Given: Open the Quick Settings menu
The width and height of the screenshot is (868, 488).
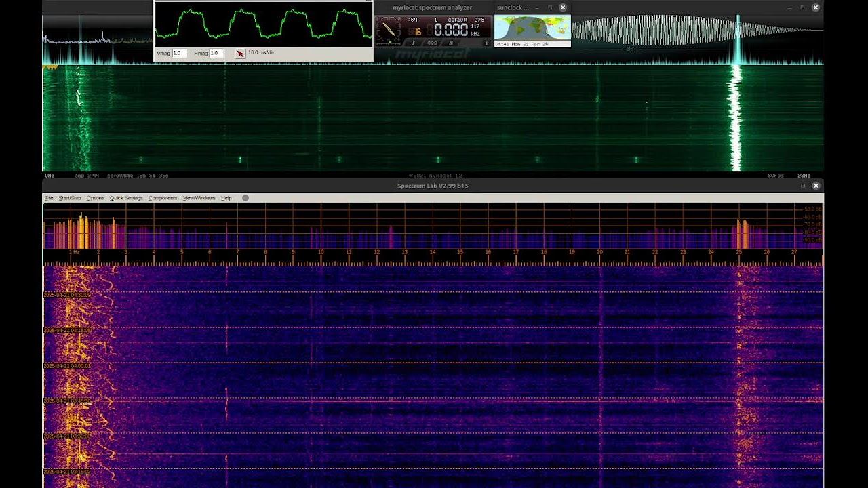Looking at the screenshot, I should [x=126, y=198].
